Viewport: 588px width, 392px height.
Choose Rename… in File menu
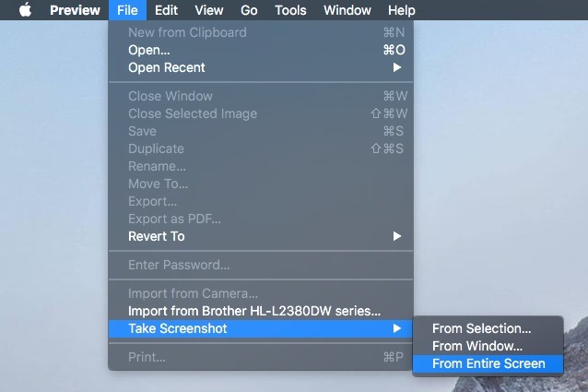(261, 166)
